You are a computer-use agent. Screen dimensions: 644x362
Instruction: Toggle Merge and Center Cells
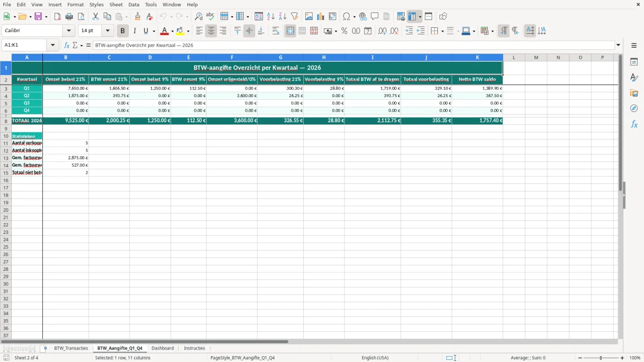(290, 31)
